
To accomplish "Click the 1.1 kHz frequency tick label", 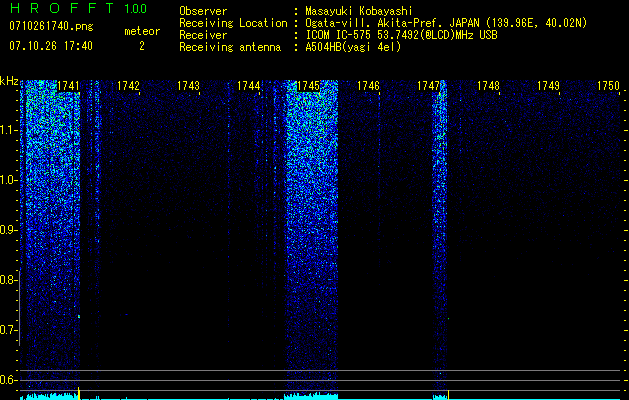I will point(6,130).
